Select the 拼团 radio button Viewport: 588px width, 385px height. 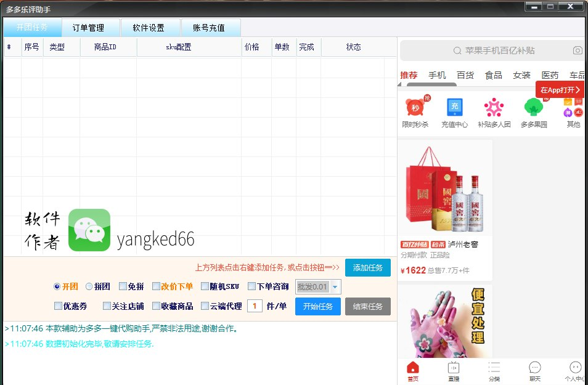coord(89,286)
